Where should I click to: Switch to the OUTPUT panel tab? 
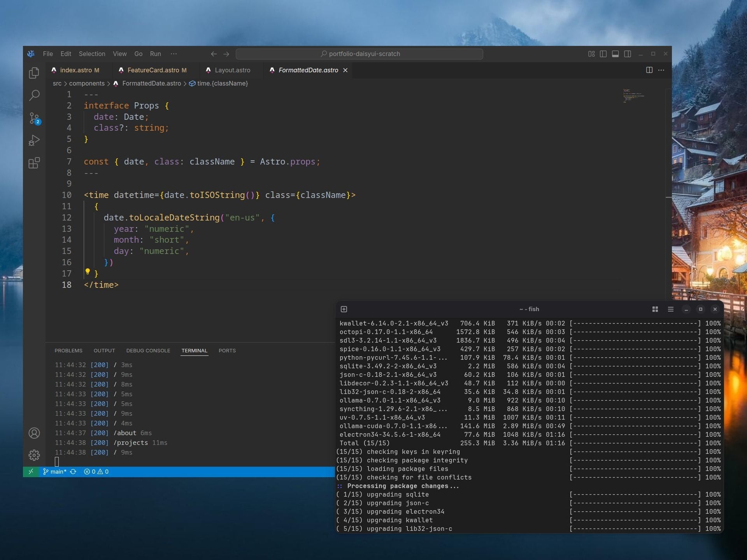(104, 350)
